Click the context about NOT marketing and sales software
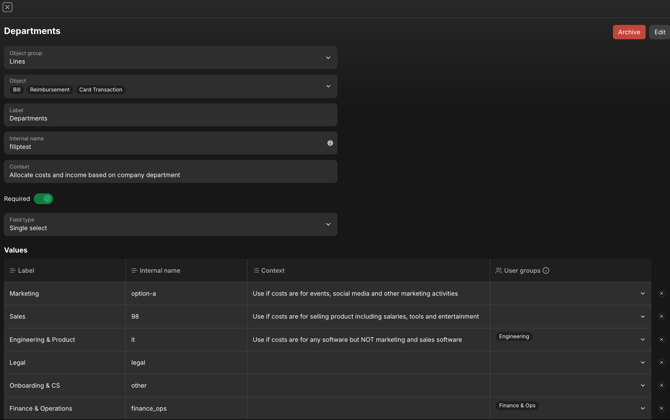Image resolution: width=670 pixels, height=420 pixels. tap(368, 340)
